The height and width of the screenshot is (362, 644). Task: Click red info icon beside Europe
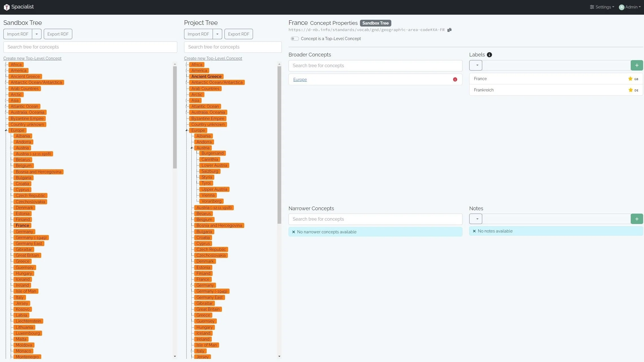455,80
